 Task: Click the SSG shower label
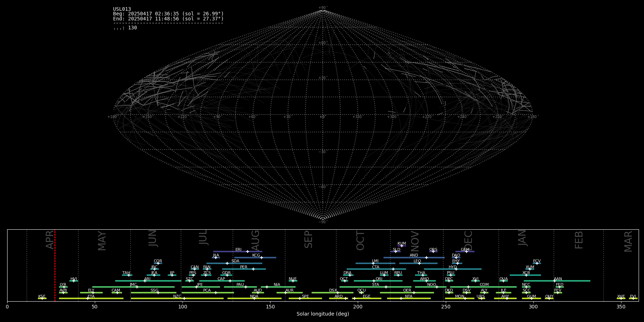[154, 291]
